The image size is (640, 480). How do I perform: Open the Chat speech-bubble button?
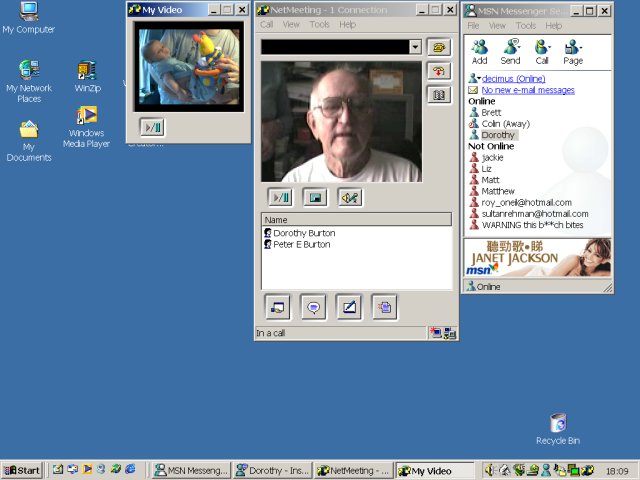(x=313, y=307)
